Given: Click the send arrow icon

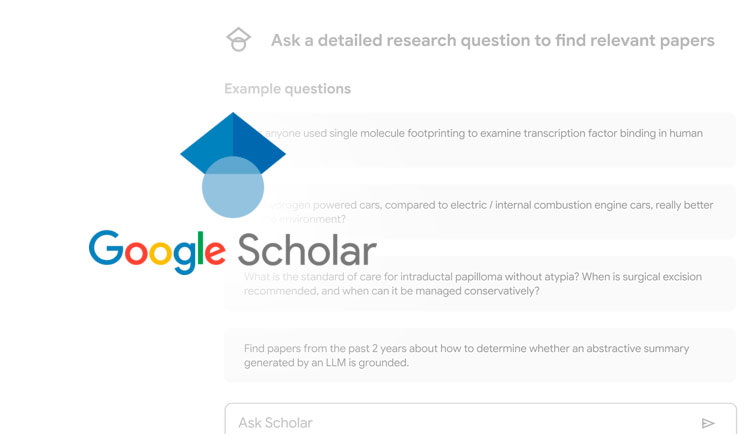Looking at the screenshot, I should (x=708, y=423).
